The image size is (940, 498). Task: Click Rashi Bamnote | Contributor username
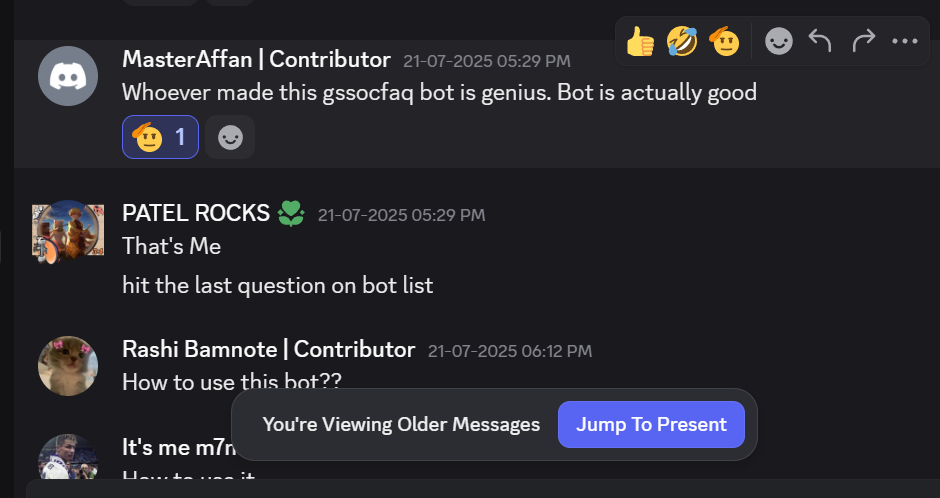269,349
